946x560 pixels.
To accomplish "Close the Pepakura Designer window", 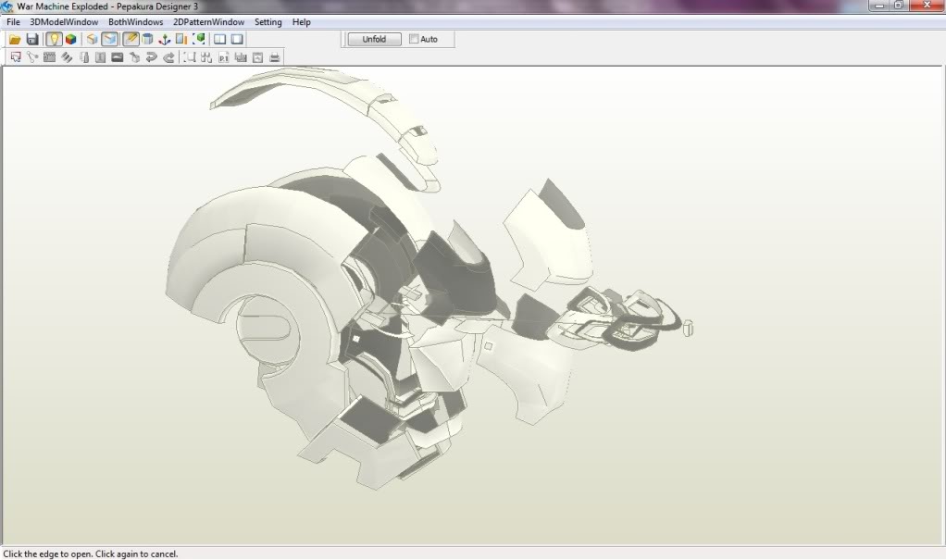I will coord(927,6).
